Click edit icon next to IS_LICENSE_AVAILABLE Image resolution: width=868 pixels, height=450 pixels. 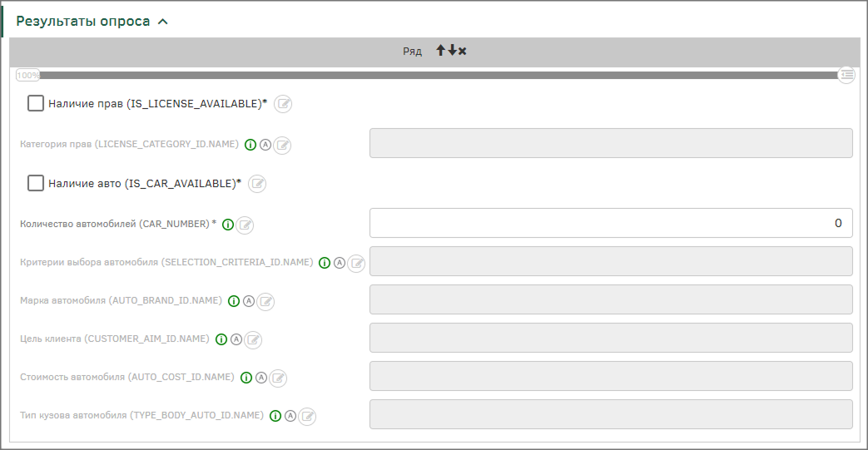point(283,104)
